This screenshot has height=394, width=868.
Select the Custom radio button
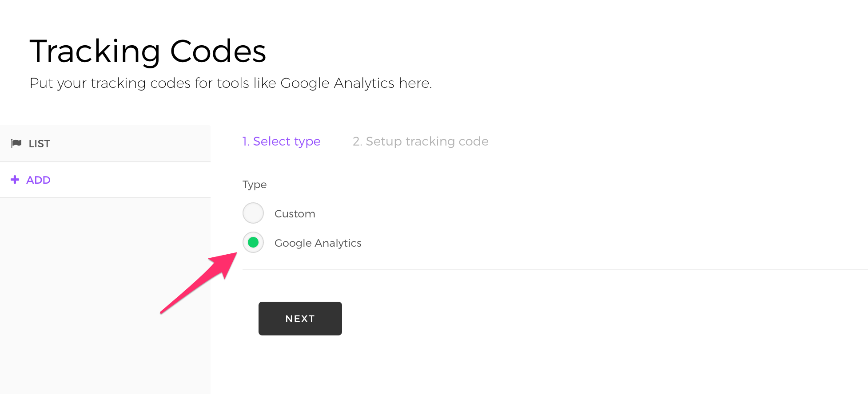click(253, 213)
